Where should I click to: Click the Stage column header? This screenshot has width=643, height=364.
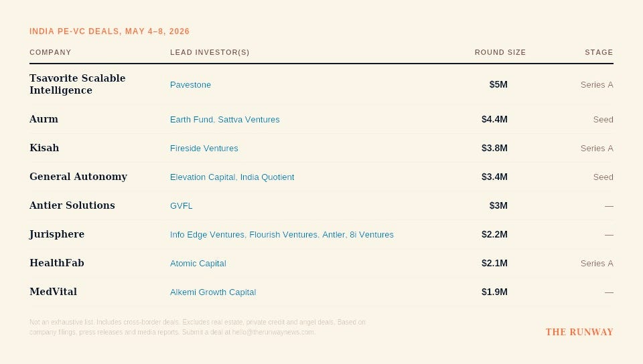pyautogui.click(x=599, y=52)
